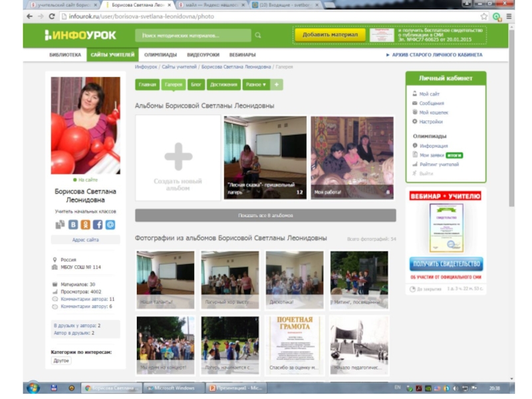
Task: Click the volume icon in system tray
Action: pos(456,388)
